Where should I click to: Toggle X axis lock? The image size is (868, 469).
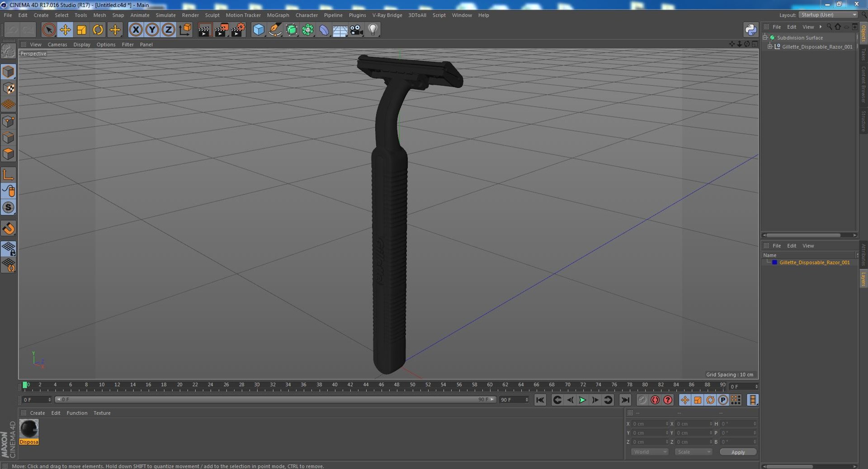click(x=136, y=30)
